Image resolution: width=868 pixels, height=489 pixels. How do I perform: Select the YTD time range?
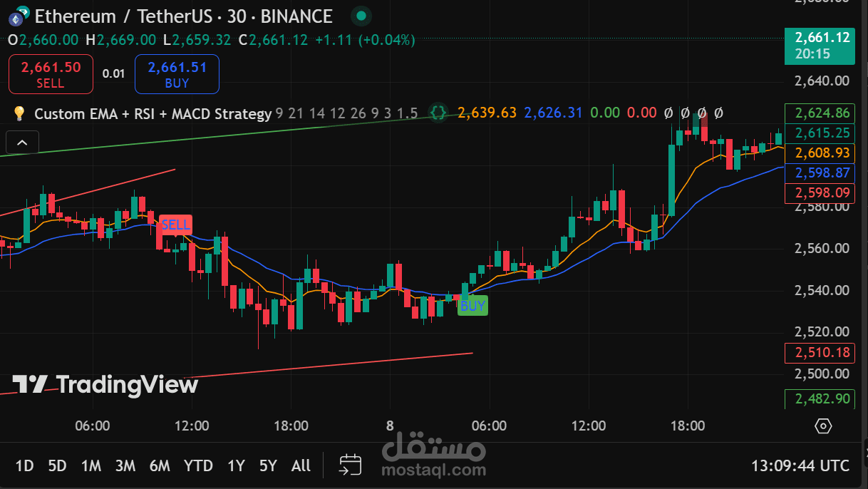(198, 465)
